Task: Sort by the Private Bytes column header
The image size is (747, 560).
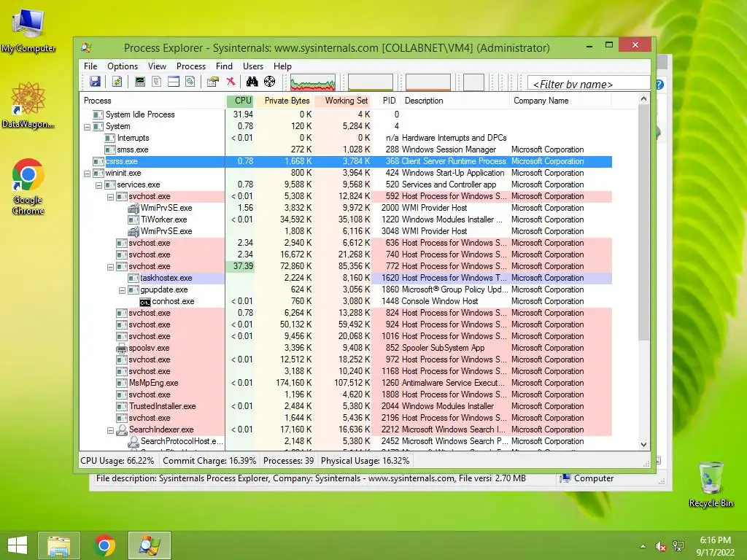Action: pyautogui.click(x=285, y=101)
